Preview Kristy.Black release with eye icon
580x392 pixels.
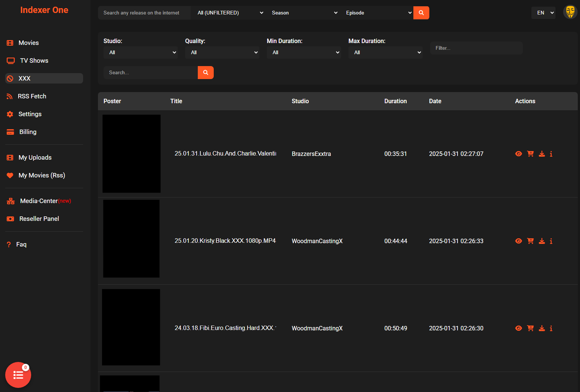click(x=519, y=241)
